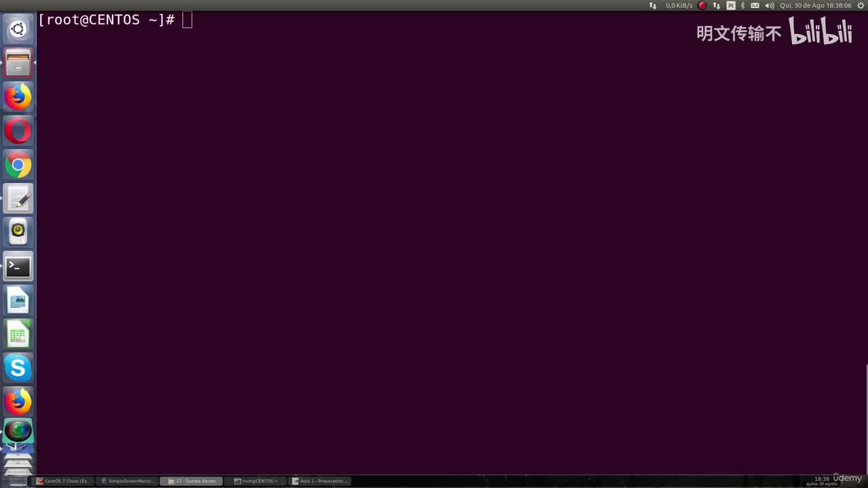This screenshot has height=488, width=868.
Task: Launch Google Chrome from the dock
Action: click(x=18, y=165)
